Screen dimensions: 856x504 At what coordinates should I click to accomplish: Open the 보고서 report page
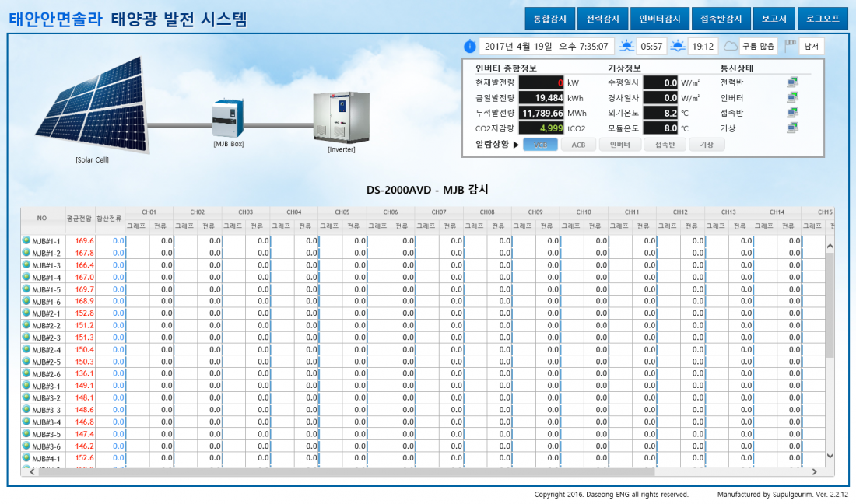[774, 18]
